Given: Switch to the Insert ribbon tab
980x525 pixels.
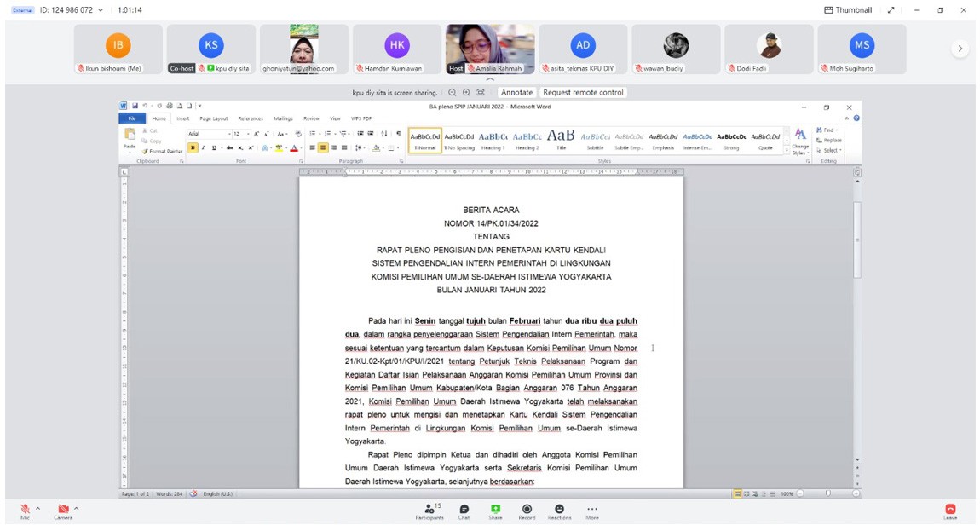Looking at the screenshot, I should pyautogui.click(x=182, y=118).
